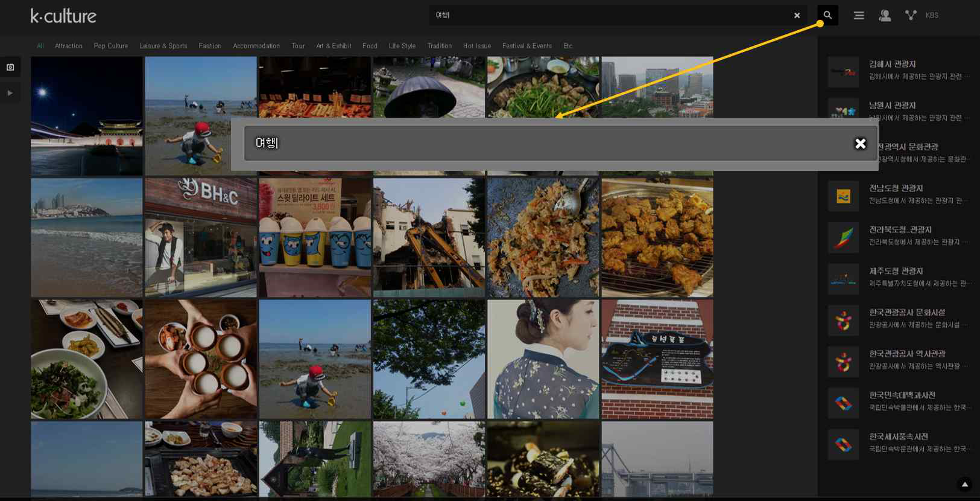Select the Leisure & Sports category
980x501 pixels.
click(163, 46)
